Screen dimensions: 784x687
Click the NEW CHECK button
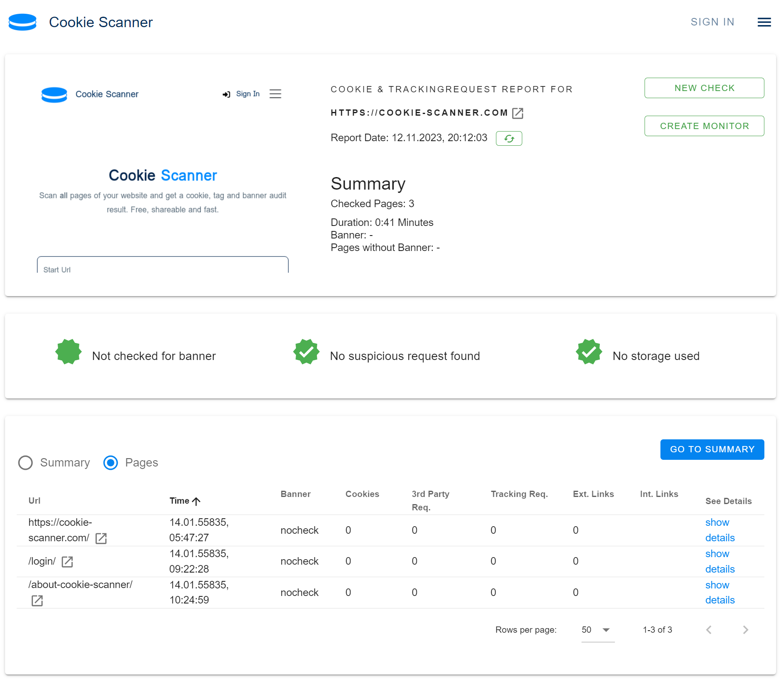tap(704, 88)
